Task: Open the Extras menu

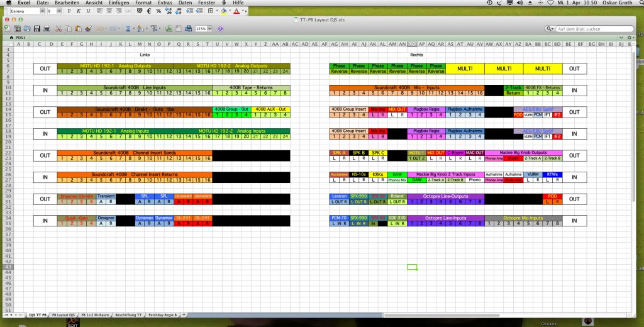Action: click(165, 3)
